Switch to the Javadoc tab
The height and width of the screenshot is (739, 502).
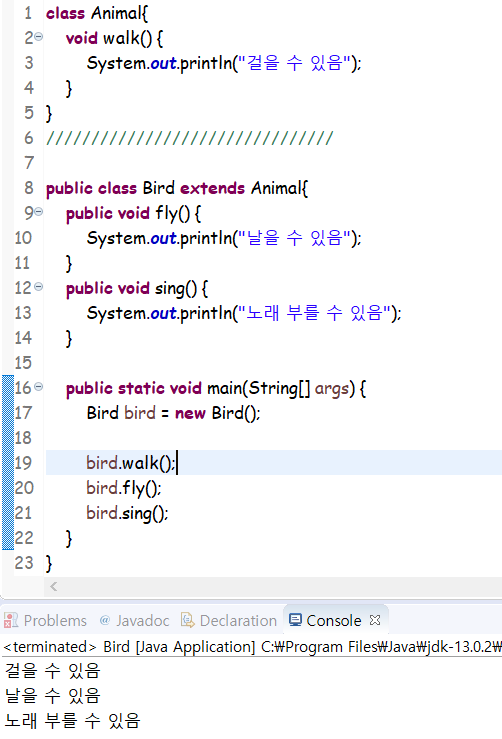pos(134,620)
